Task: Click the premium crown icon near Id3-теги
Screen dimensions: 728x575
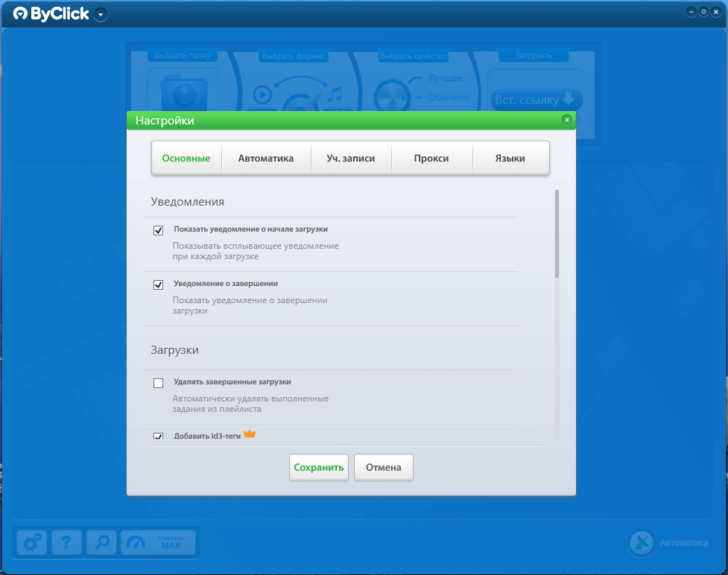Action: point(250,434)
